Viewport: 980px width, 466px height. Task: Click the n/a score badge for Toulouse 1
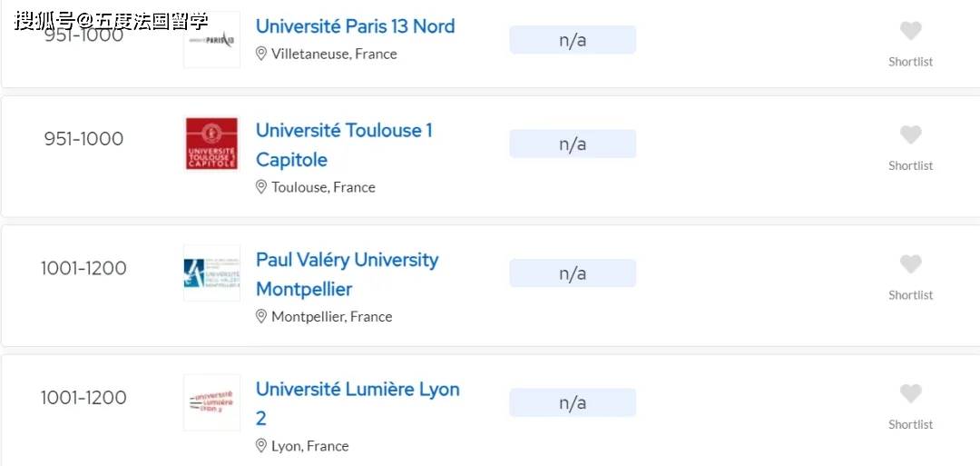pos(573,144)
